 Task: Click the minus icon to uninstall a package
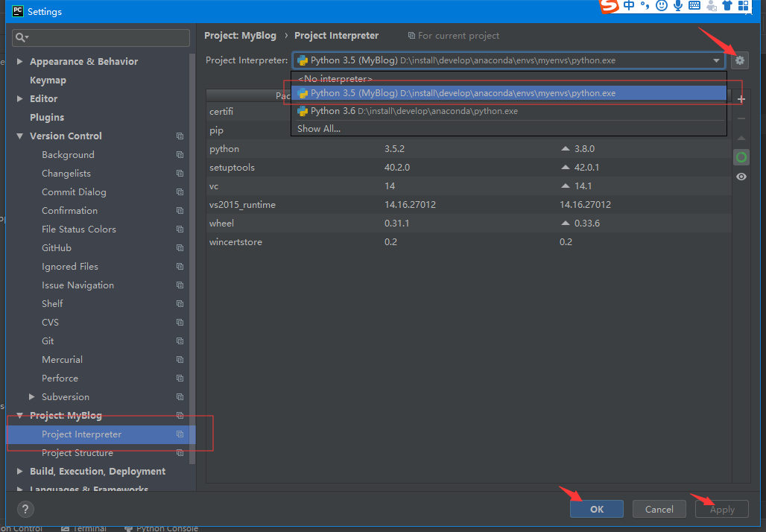tap(741, 118)
